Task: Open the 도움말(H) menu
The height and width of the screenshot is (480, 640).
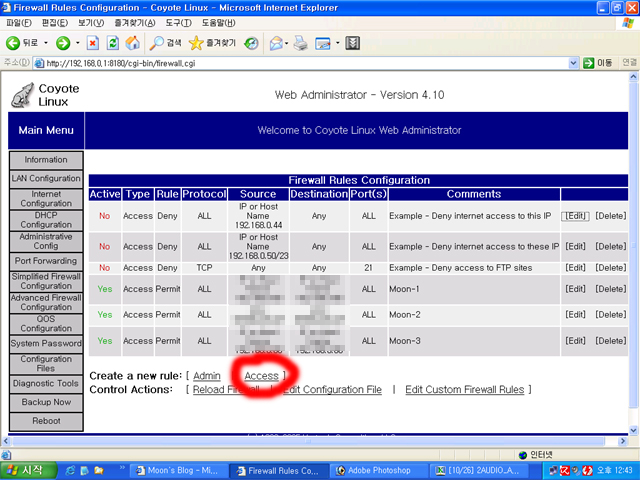Action: click(x=218, y=23)
